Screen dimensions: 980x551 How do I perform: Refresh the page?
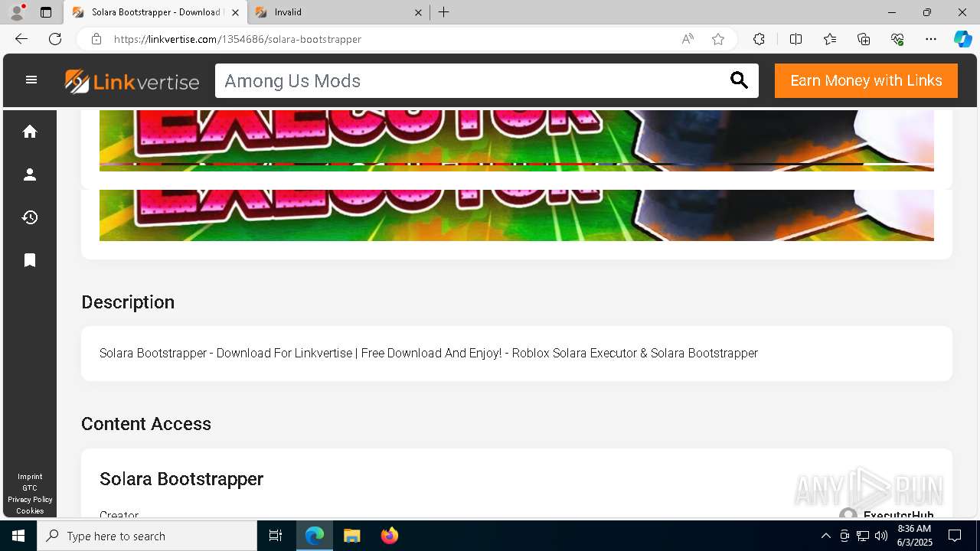55,39
